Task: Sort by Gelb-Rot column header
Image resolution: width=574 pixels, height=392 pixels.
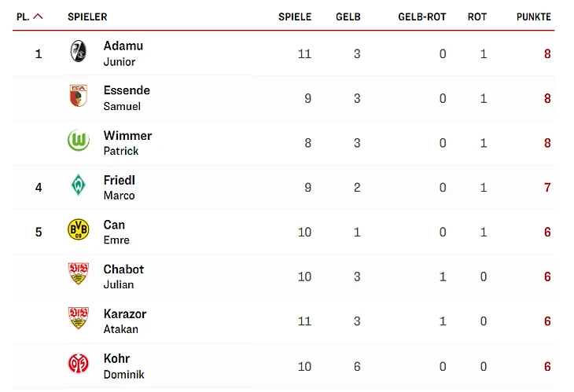Action: tap(421, 16)
